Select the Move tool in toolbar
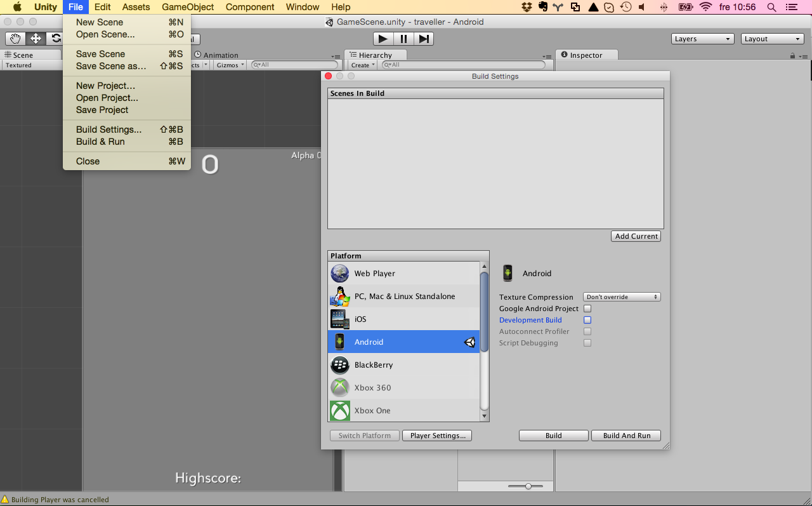The width and height of the screenshot is (812, 506). (36, 39)
